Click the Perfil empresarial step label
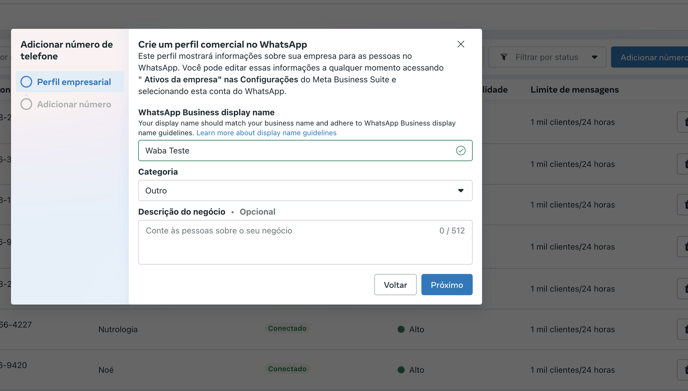The image size is (688, 391). pos(74,82)
